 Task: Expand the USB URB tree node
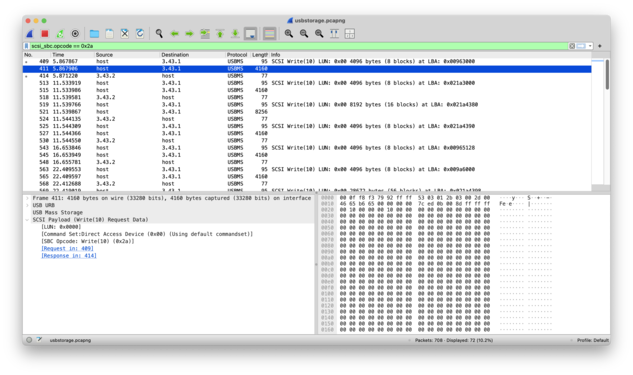(x=27, y=205)
